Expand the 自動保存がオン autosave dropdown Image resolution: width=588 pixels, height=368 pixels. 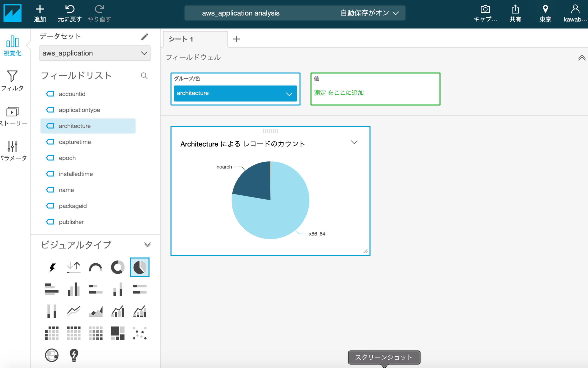coord(394,13)
